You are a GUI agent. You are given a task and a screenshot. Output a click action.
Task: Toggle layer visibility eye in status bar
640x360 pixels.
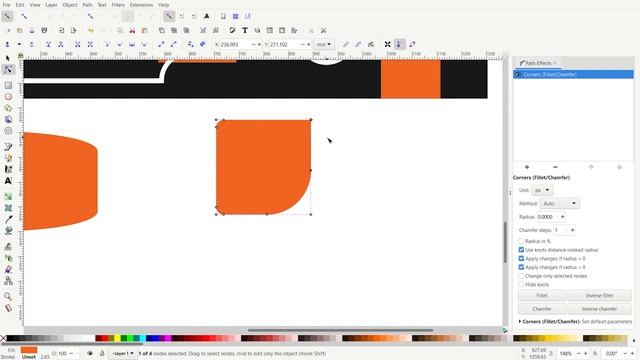90,353
